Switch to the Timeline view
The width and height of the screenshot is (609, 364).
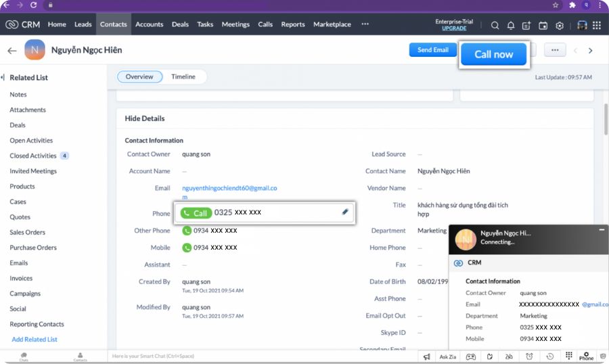click(x=183, y=77)
